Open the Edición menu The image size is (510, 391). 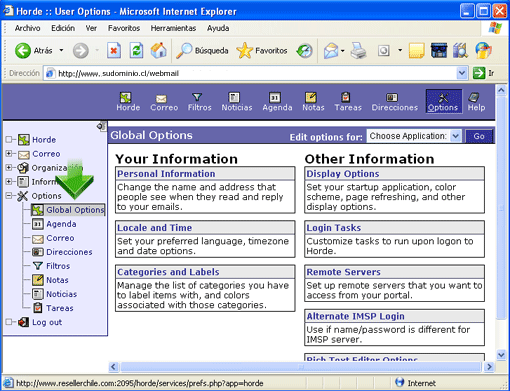pos(63,28)
